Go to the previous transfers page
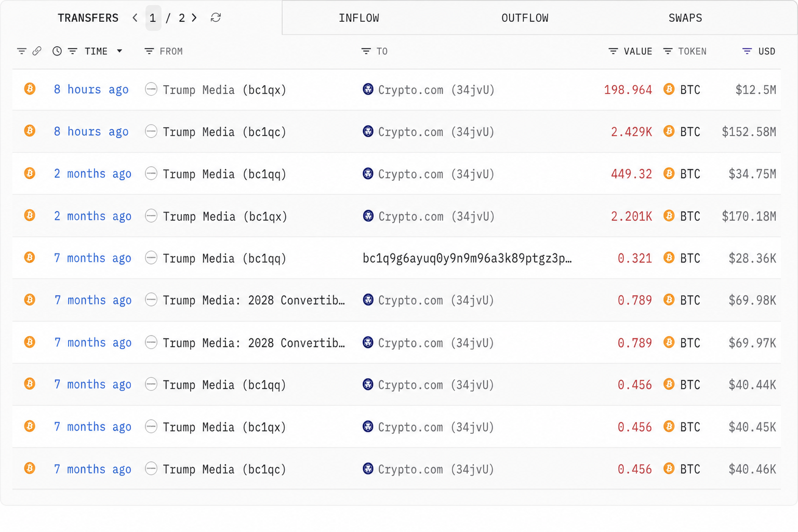 click(135, 18)
